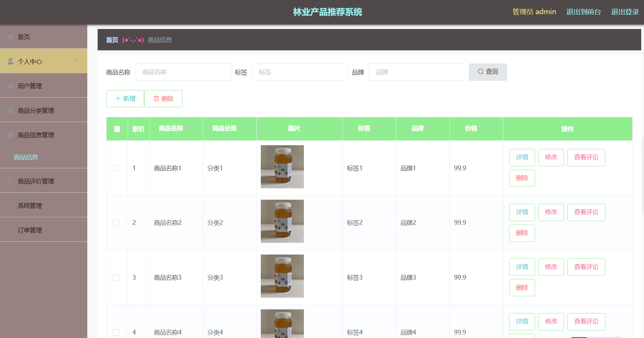The image size is (644, 338).
Task: Click 查看评论 for 商品名称2
Action: [x=586, y=212]
